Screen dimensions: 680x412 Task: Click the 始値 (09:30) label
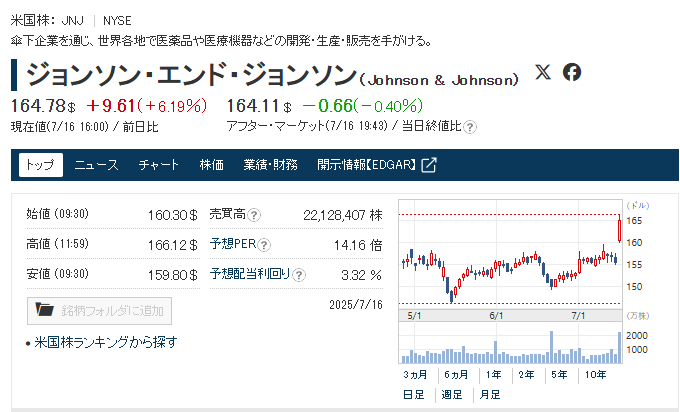click(x=57, y=214)
